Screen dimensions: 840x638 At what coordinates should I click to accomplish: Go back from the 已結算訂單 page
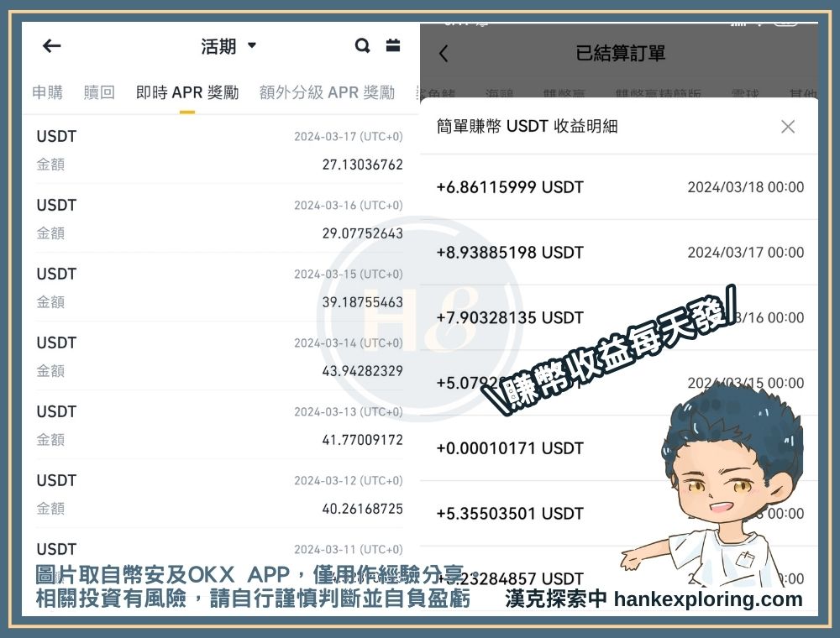(443, 54)
